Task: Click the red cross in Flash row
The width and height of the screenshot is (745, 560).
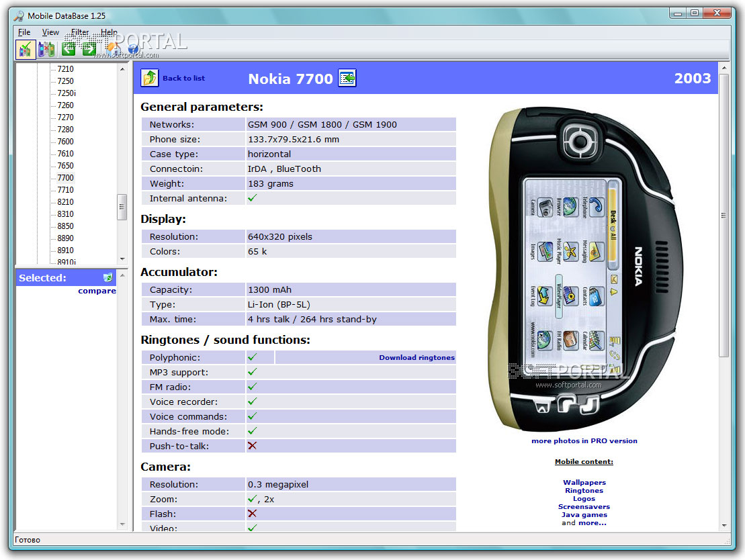Action: tap(253, 514)
